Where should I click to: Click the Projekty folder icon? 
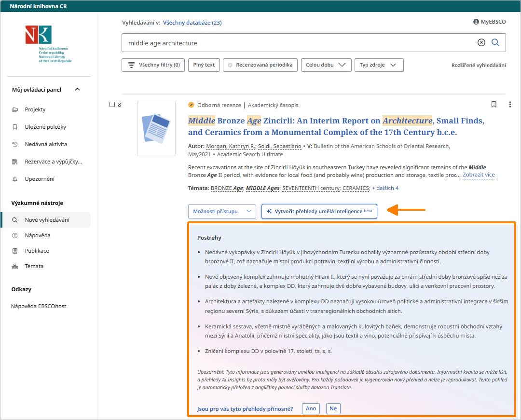(15, 109)
